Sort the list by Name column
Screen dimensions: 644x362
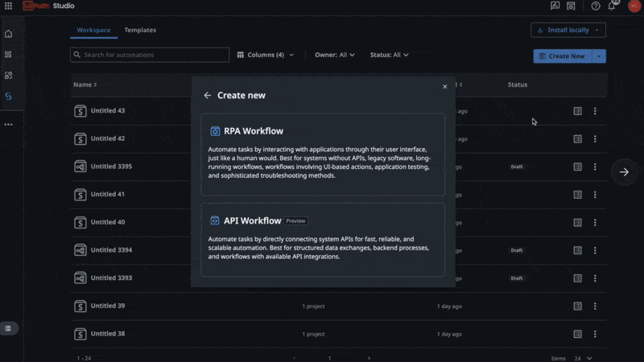pyautogui.click(x=85, y=84)
